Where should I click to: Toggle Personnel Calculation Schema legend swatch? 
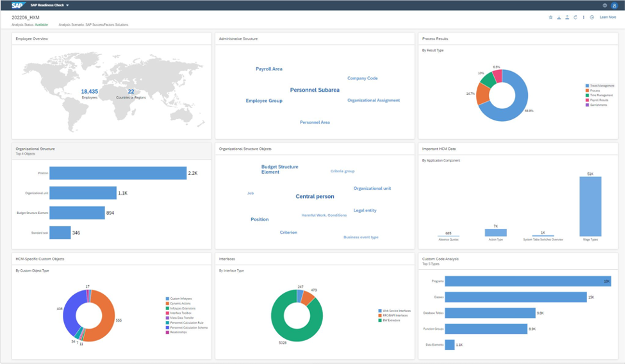pos(167,327)
